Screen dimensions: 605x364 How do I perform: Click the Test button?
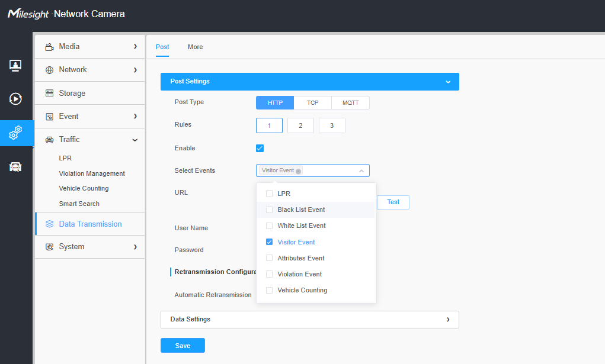pos(393,202)
